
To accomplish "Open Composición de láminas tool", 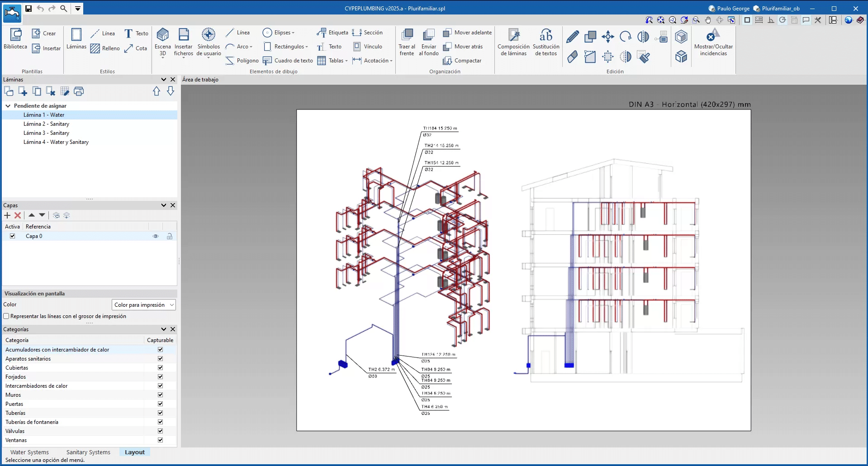I will (x=513, y=43).
